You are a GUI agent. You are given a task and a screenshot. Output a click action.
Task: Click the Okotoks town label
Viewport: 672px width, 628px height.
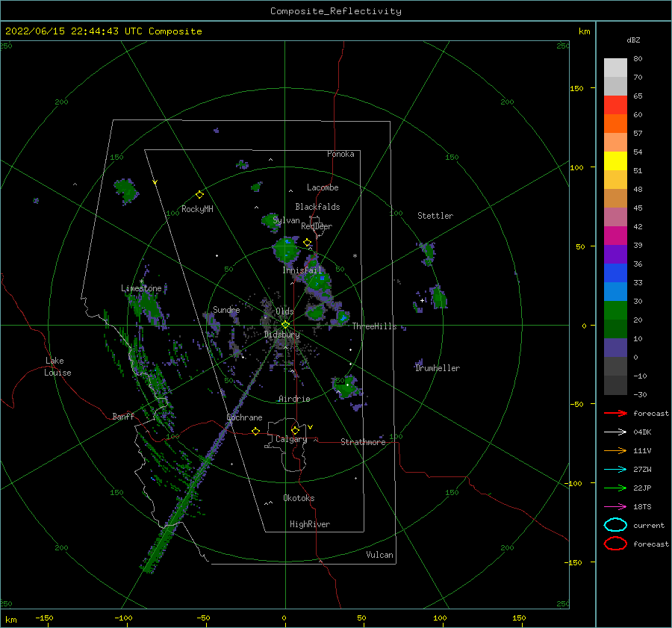point(299,498)
